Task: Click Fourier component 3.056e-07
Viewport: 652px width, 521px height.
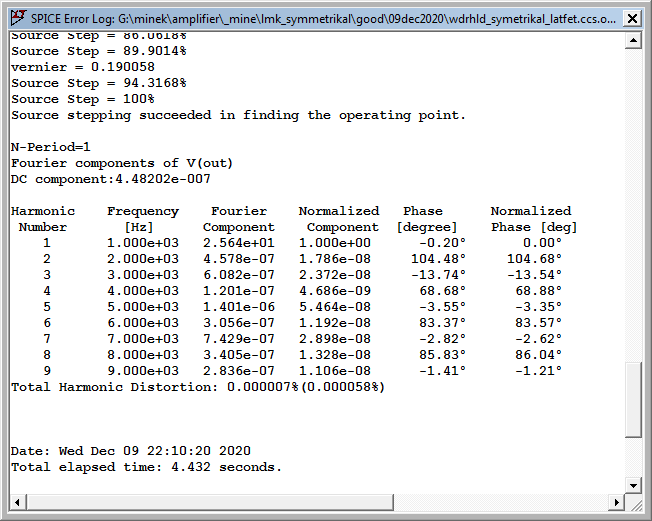Action: click(x=239, y=323)
